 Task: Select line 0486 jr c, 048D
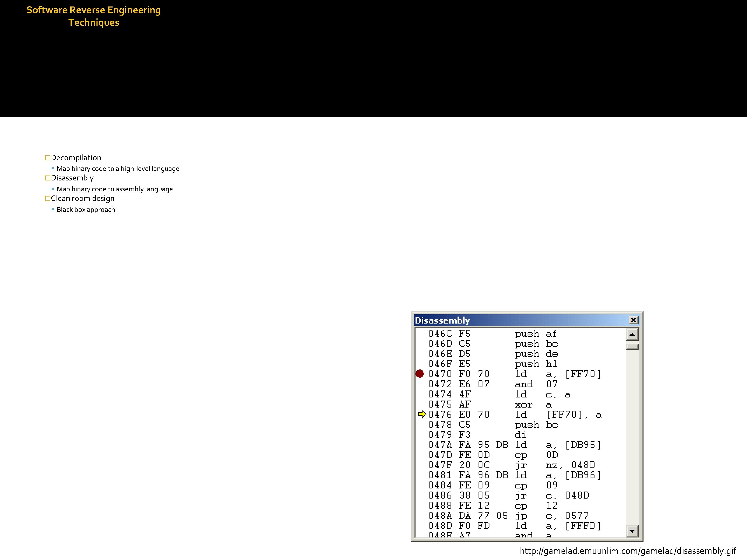click(509, 495)
